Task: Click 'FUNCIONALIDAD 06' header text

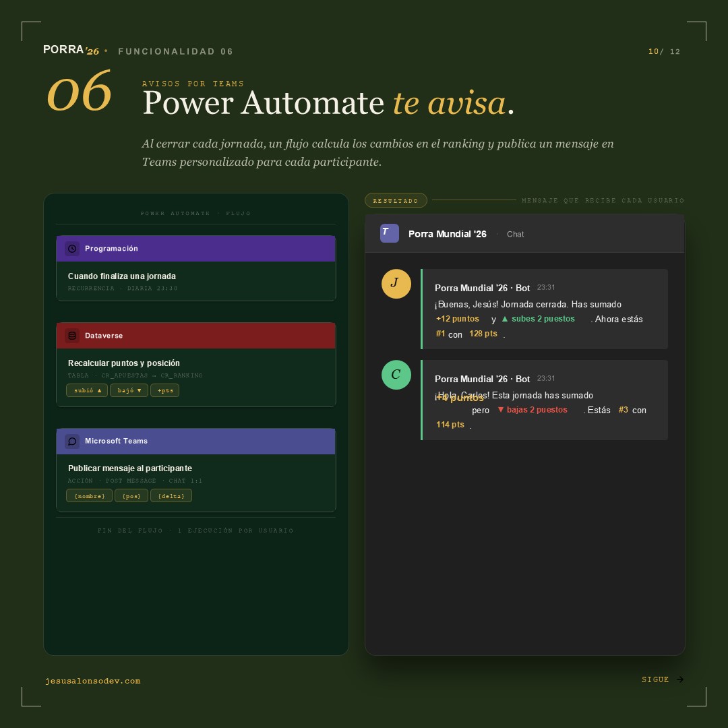Action: pyautogui.click(x=175, y=51)
